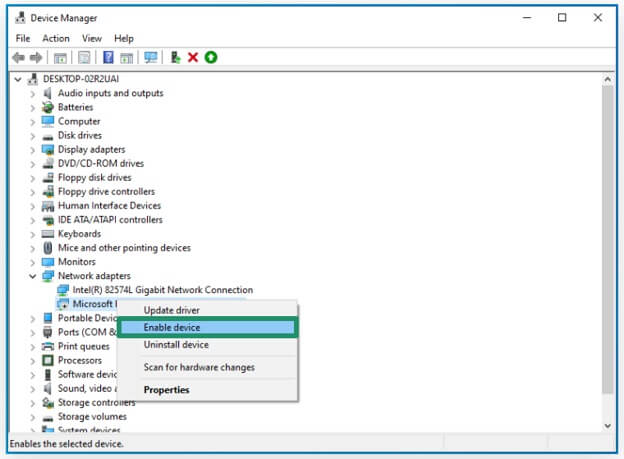The width and height of the screenshot is (624, 459).
Task: Click the Update driver toolbar icon
Action: click(175, 58)
